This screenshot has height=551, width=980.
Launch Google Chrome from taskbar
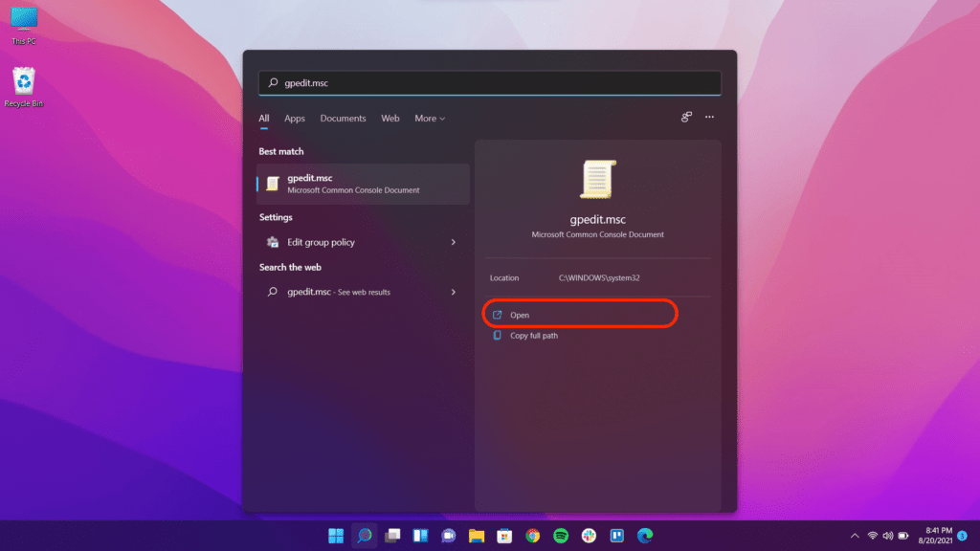point(532,536)
